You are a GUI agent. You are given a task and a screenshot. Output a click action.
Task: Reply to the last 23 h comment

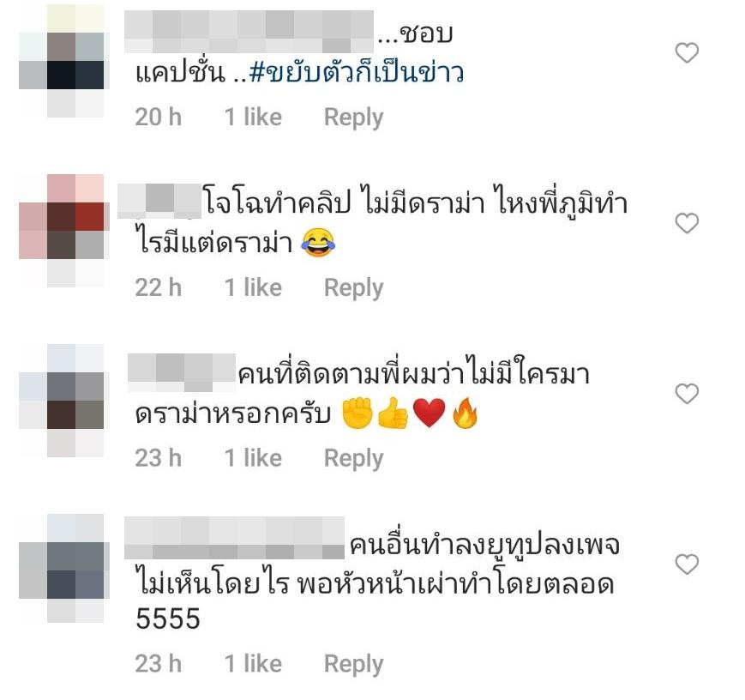click(353, 664)
